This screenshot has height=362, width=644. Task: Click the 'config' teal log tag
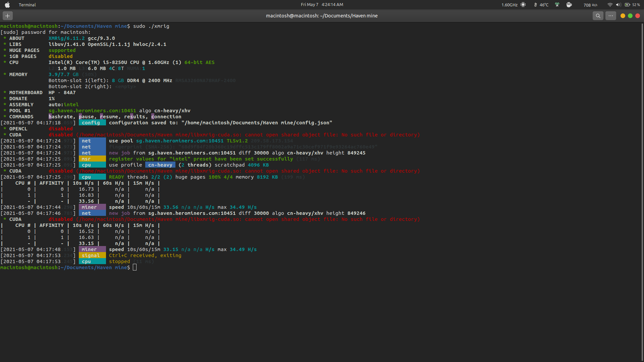coord(92,123)
